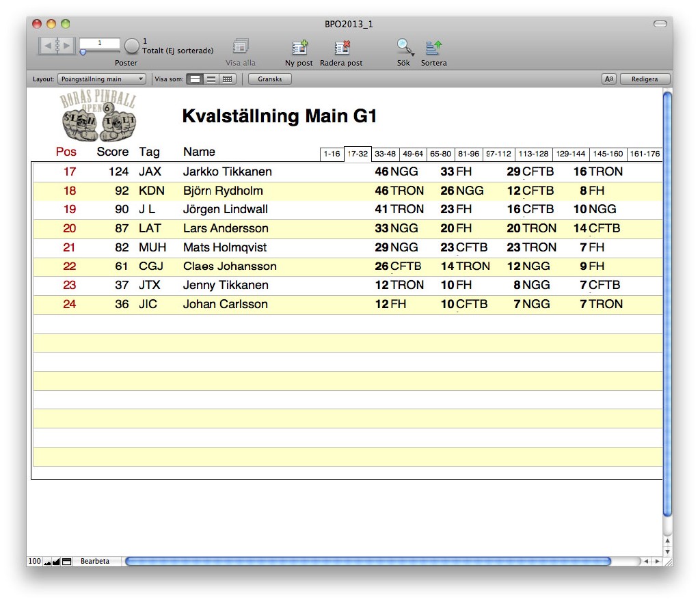The width and height of the screenshot is (700, 604).
Task: Delete record using Radera post icon
Action: point(342,47)
